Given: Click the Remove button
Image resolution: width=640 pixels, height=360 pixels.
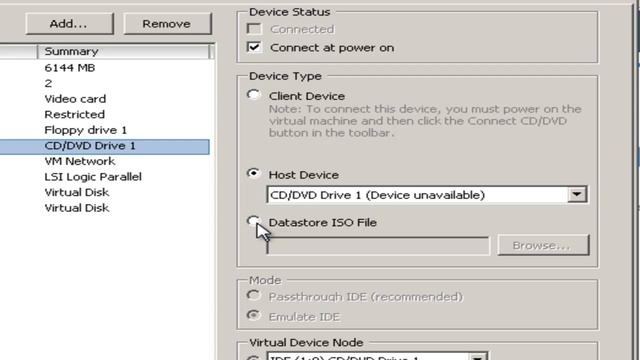Looking at the screenshot, I should (x=167, y=24).
